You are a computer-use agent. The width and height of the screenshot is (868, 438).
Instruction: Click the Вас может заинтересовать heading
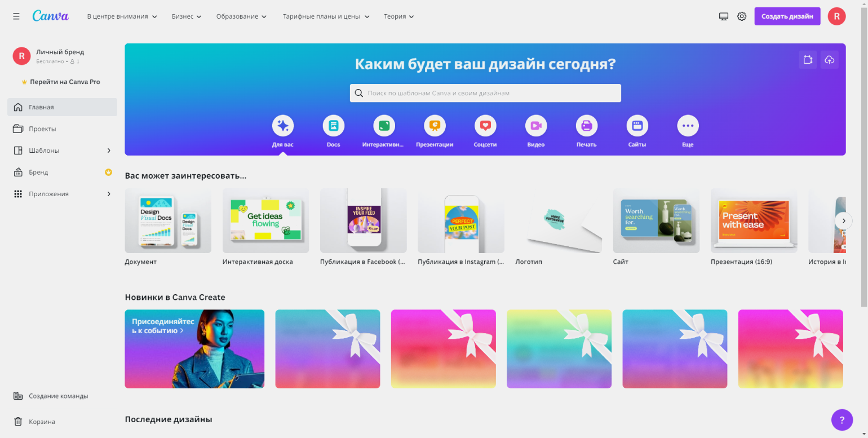click(185, 175)
